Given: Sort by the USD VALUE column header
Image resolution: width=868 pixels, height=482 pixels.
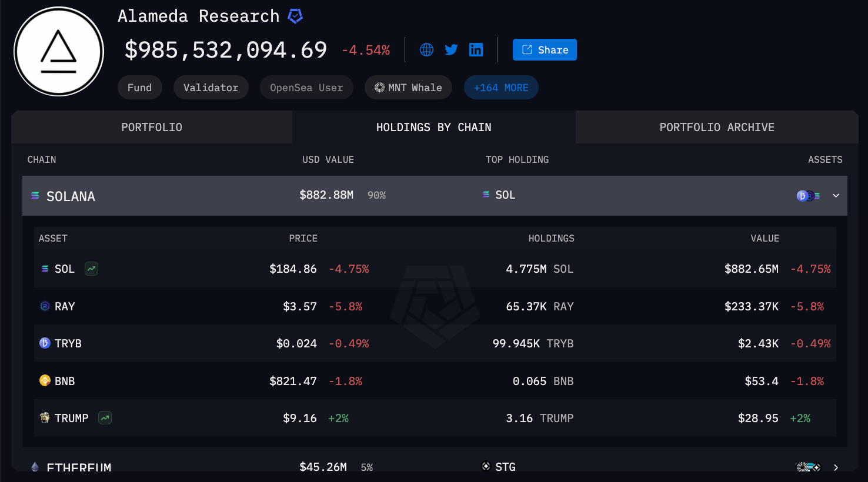Looking at the screenshot, I should [328, 159].
